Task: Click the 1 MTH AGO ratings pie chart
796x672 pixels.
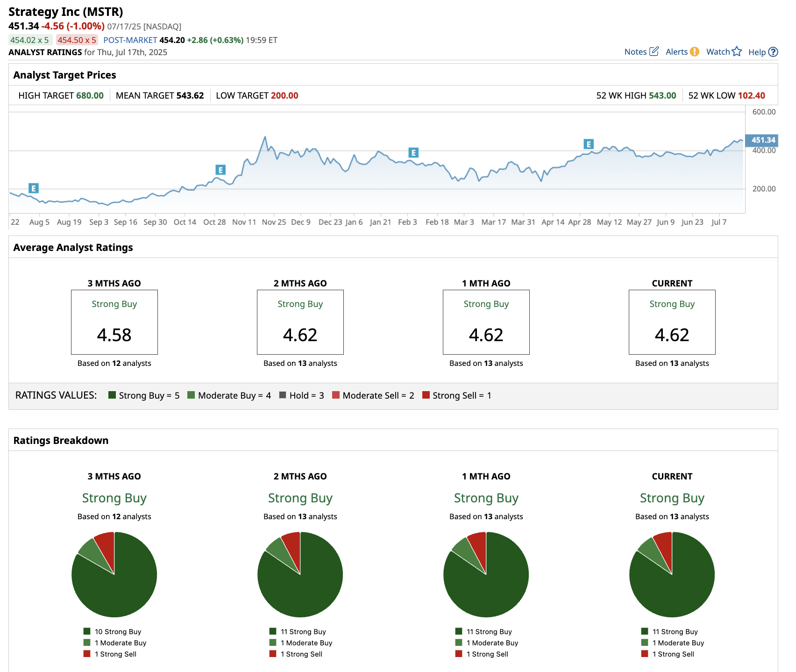Action: pyautogui.click(x=486, y=574)
